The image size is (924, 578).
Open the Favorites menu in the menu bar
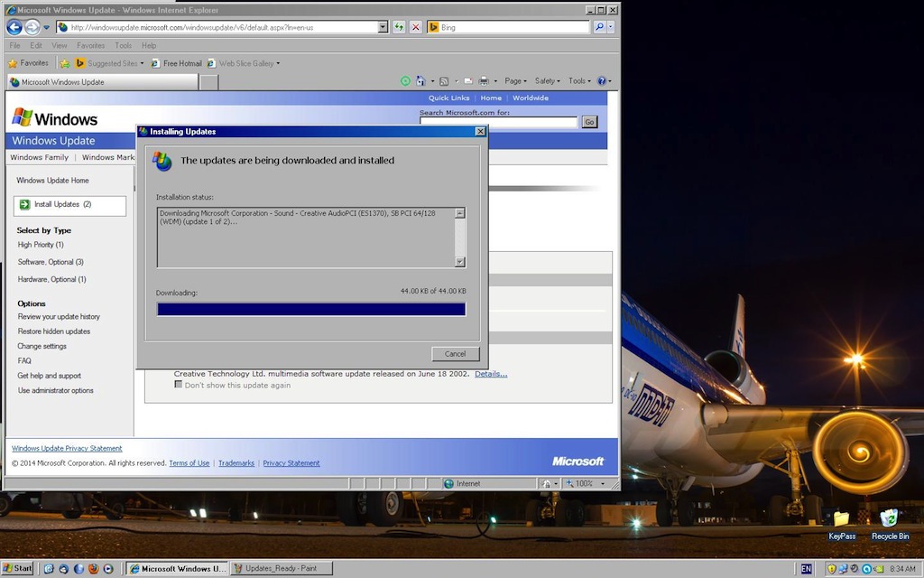pos(91,45)
